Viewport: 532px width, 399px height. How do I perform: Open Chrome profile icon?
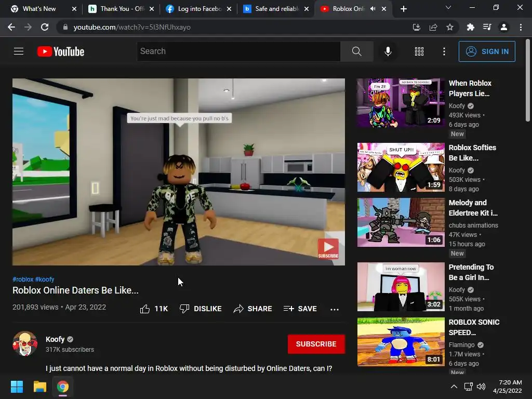point(504,27)
